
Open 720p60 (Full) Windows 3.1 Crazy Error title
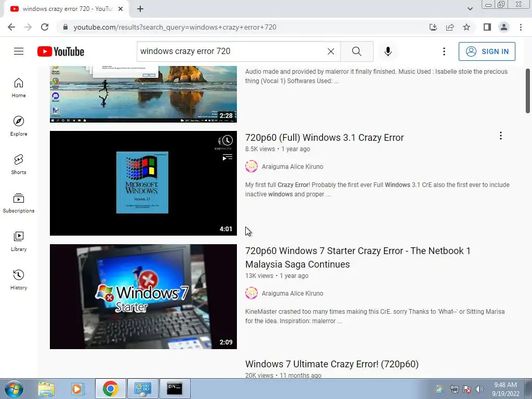click(x=324, y=137)
